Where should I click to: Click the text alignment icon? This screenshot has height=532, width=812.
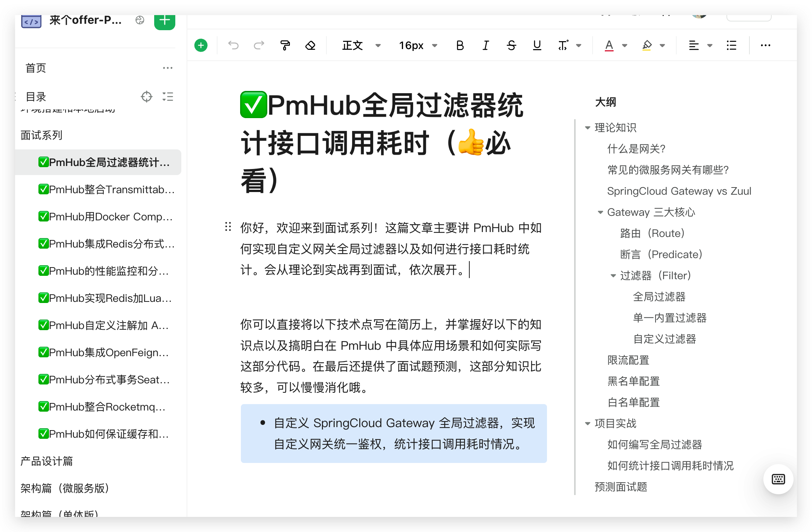coord(694,46)
